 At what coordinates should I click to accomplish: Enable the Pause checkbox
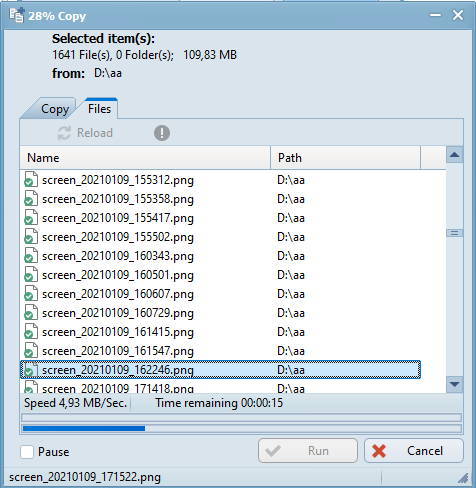click(x=27, y=452)
